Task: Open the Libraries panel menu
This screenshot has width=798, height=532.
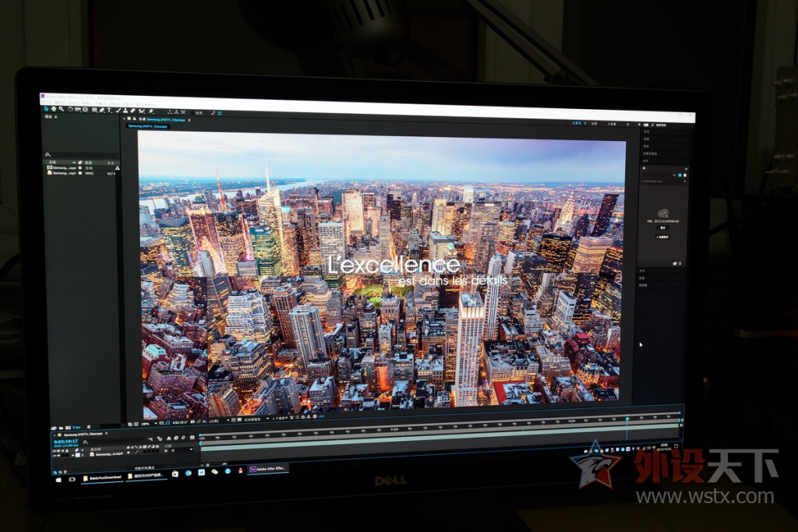Action: tap(686, 169)
